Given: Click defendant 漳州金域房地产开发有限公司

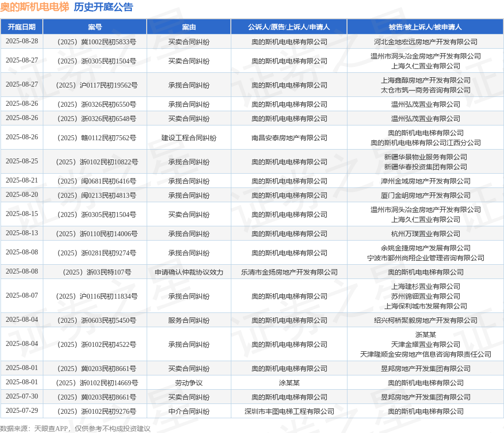Looking at the screenshot, I should (x=426, y=181).
